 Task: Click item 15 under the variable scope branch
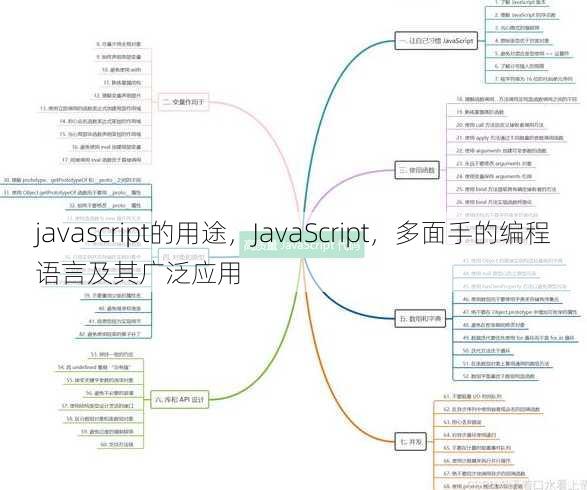tap(100, 134)
